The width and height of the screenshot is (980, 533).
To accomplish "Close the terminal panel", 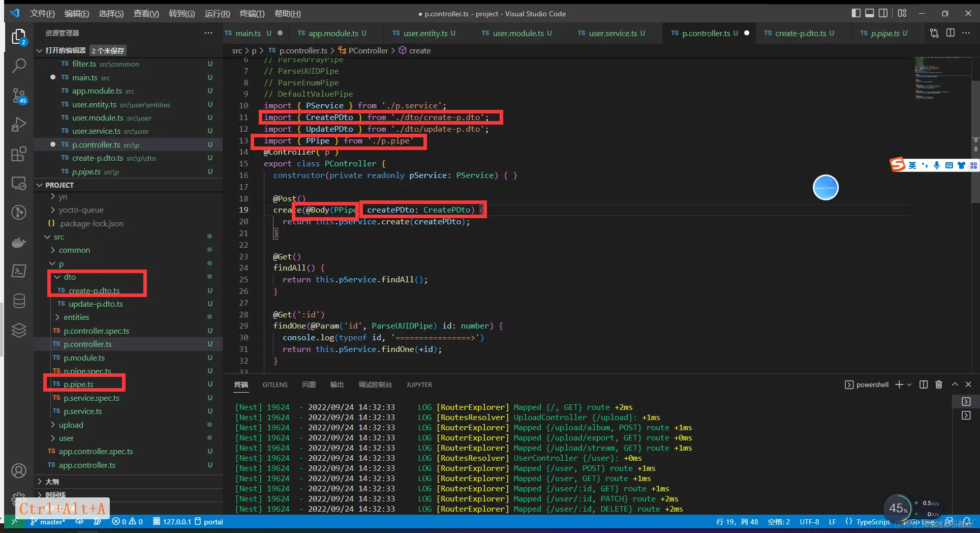I will click(x=968, y=384).
